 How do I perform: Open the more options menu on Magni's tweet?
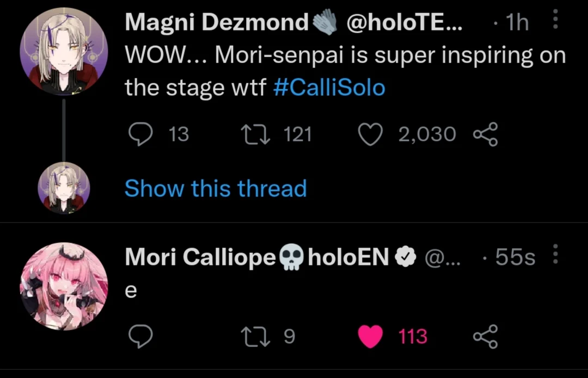pyautogui.click(x=556, y=20)
